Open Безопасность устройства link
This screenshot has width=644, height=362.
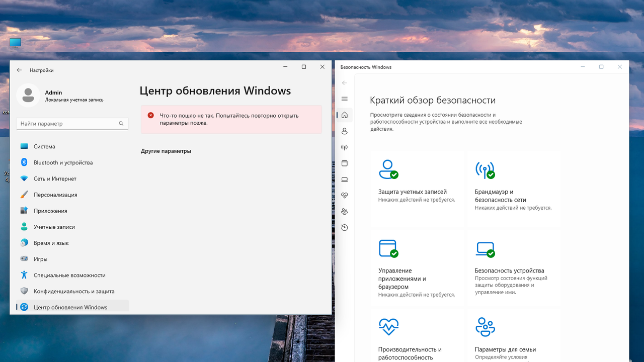[x=510, y=270]
